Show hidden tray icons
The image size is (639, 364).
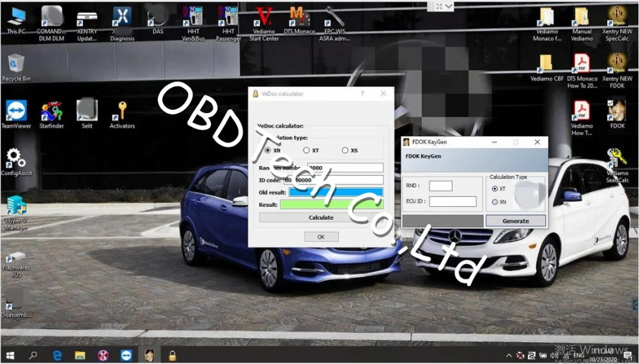click(509, 356)
